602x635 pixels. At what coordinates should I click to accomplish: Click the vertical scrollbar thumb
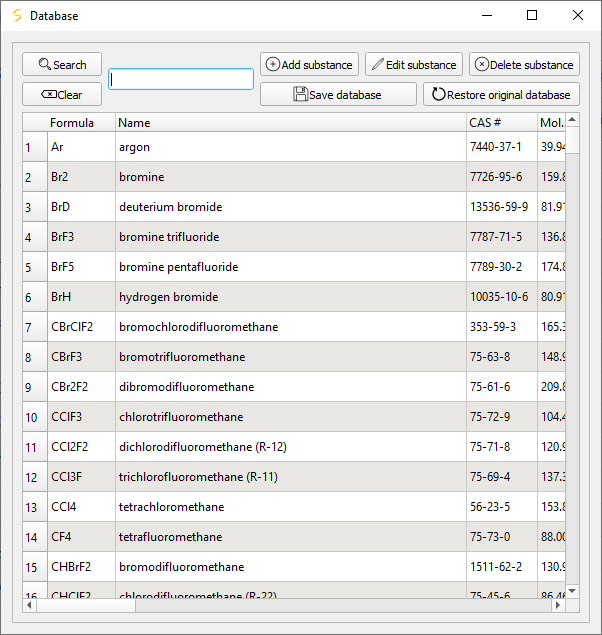click(x=572, y=140)
